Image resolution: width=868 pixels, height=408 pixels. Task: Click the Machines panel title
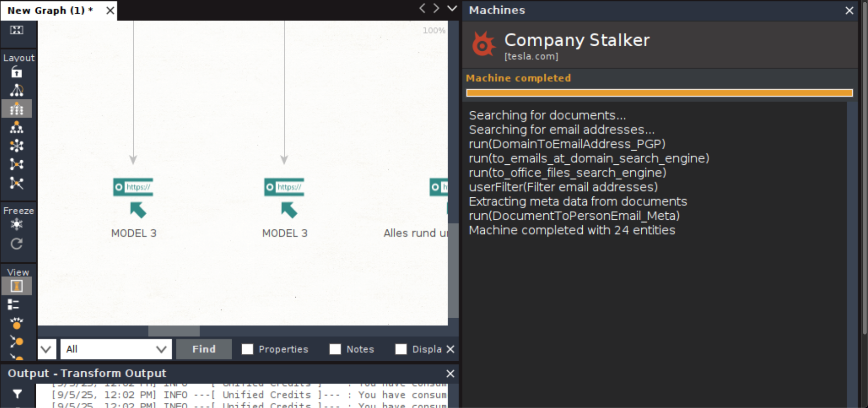tap(497, 10)
